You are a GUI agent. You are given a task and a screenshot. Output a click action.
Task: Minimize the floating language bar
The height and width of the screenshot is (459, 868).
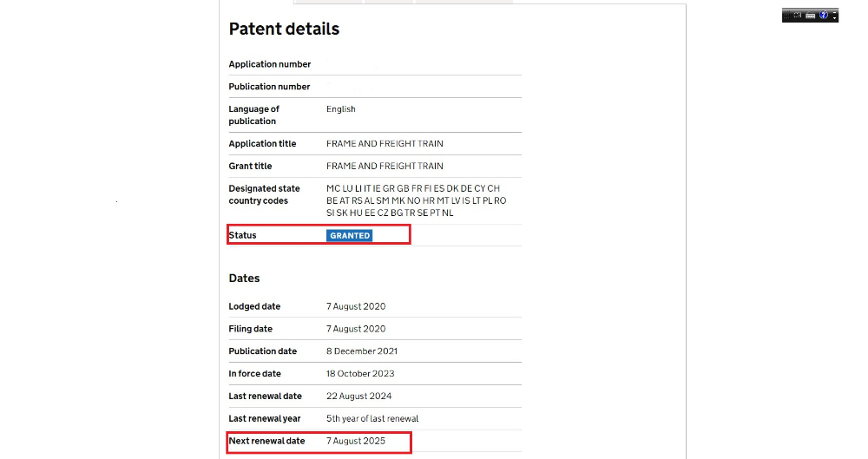pyautogui.click(x=835, y=12)
